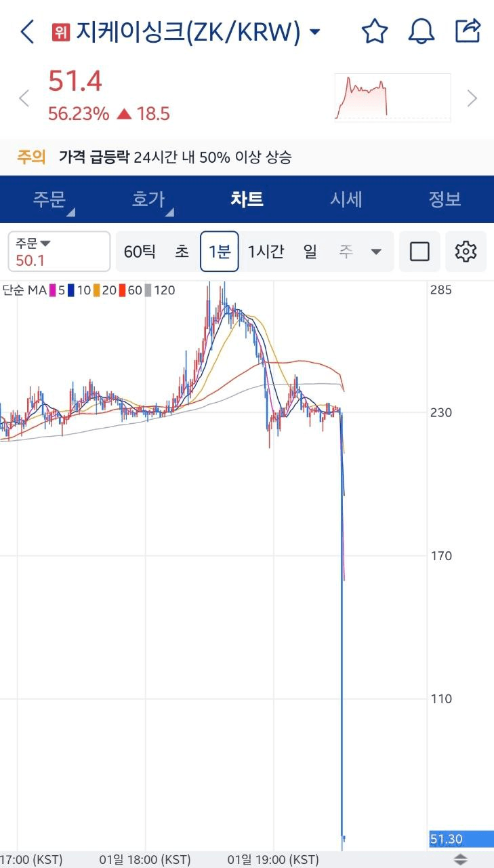Tap the back arrow icon

click(x=27, y=32)
